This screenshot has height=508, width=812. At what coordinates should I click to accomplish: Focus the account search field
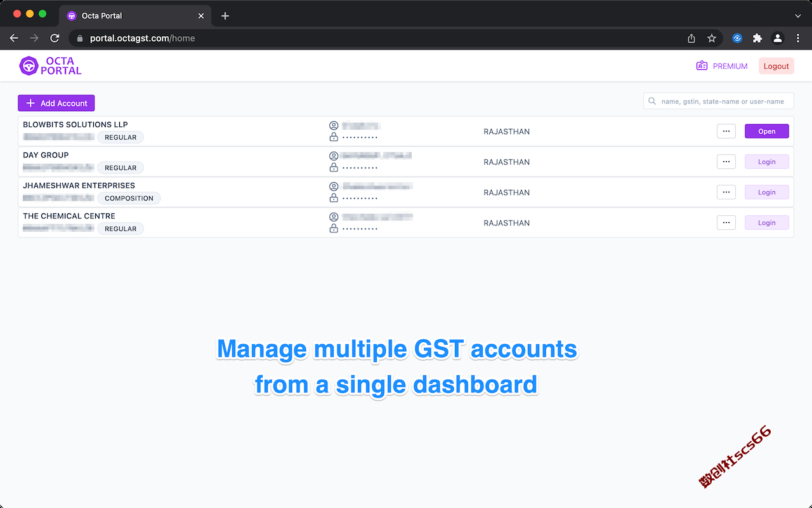coord(718,101)
